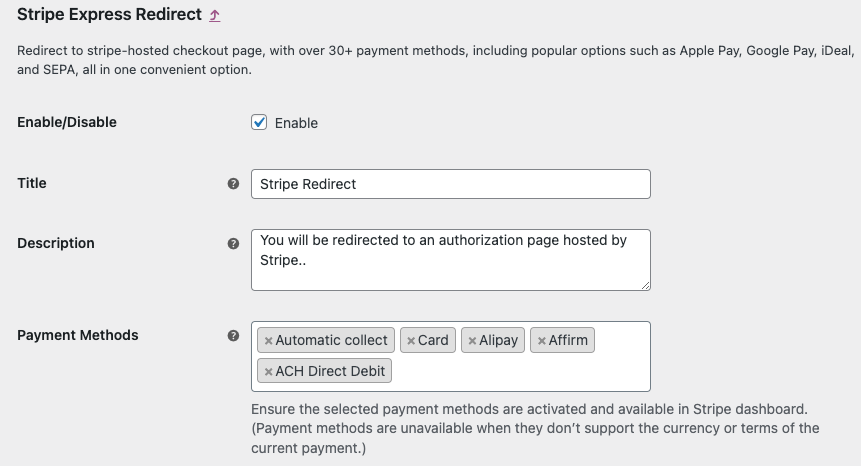Click inside the Description textarea
The width and height of the screenshot is (861, 466).
(451, 260)
